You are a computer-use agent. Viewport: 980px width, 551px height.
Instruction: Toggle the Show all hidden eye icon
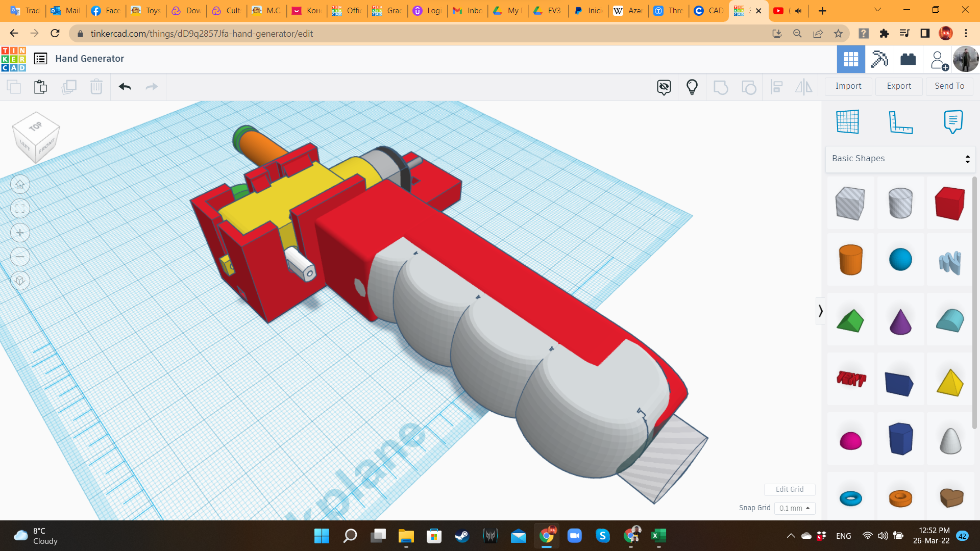[x=664, y=87]
